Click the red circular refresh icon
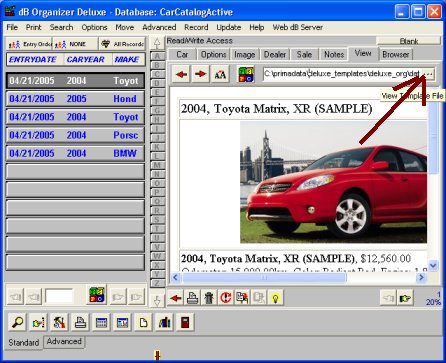Image resolution: width=446 pixels, height=363 pixels. [226, 298]
